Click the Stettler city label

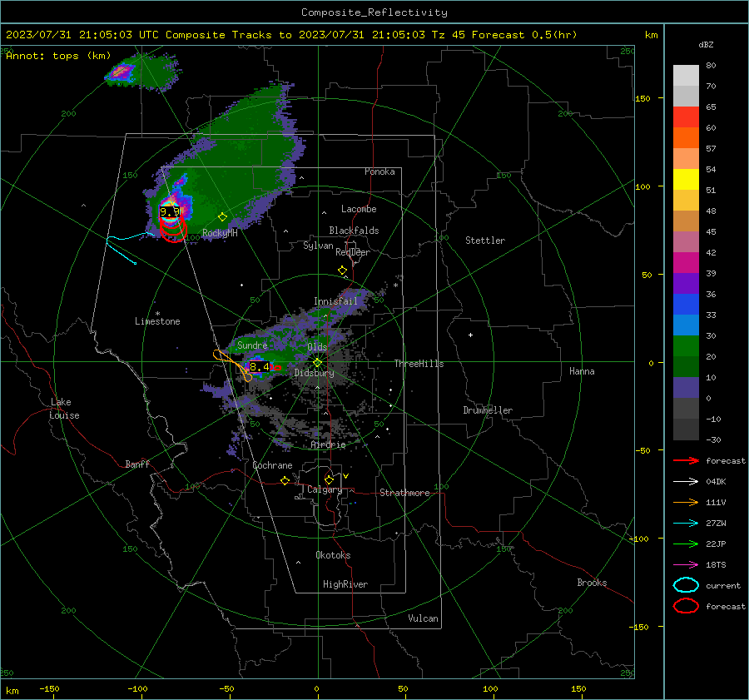(x=485, y=241)
